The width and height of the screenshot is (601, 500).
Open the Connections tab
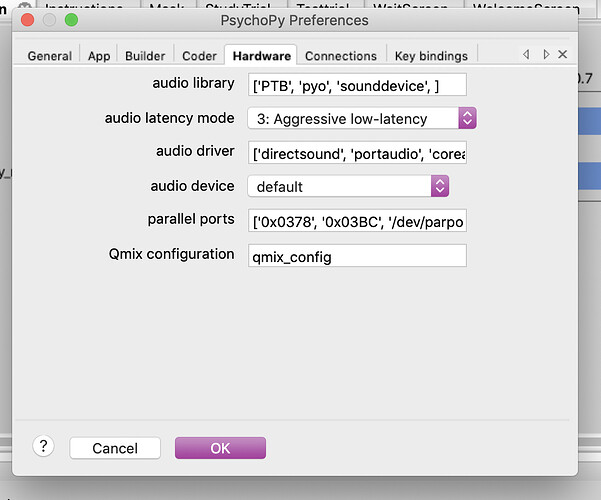341,56
